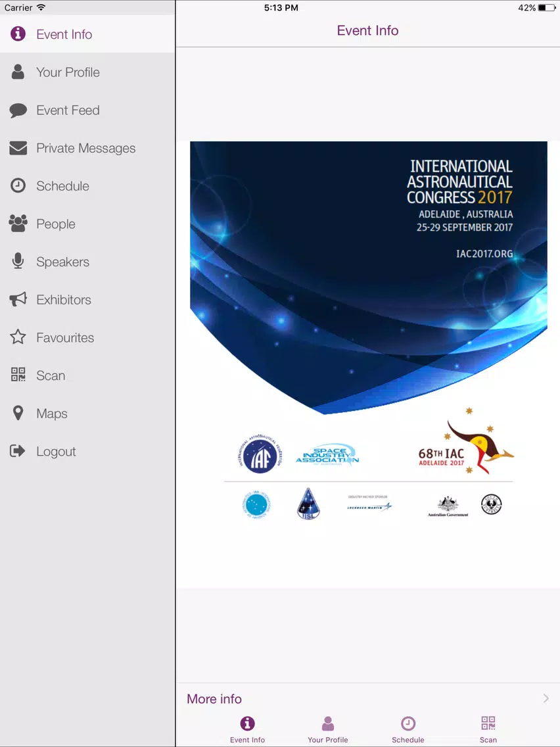Tap the 5:13 PM clock in status bar

281,8
